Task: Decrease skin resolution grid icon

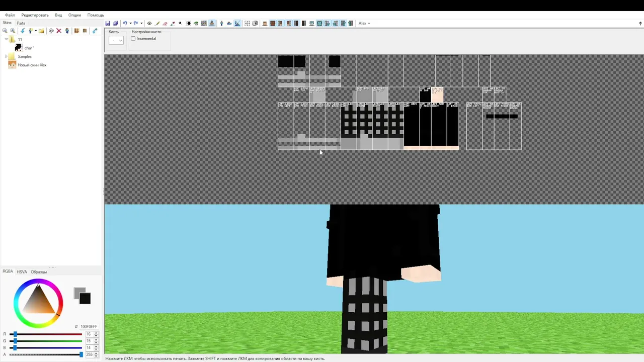Action: pos(85,31)
